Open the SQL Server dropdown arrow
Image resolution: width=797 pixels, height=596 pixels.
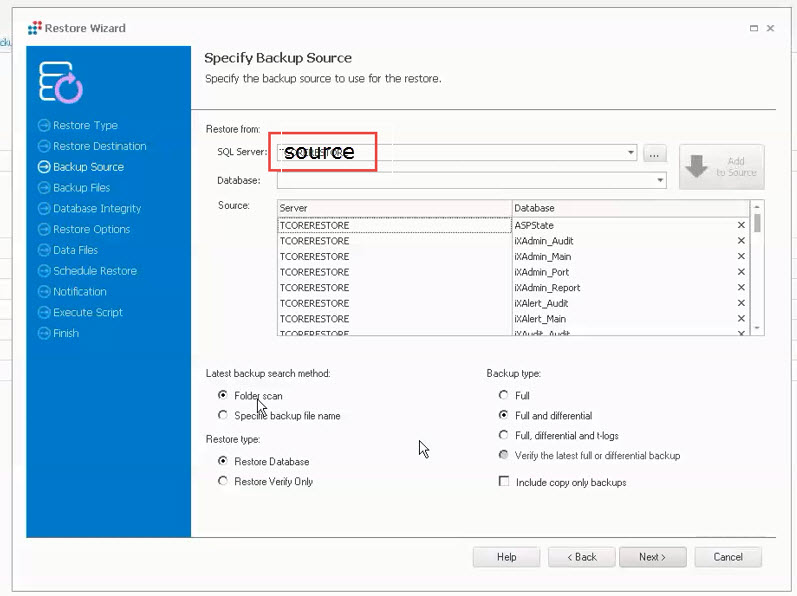coord(630,152)
